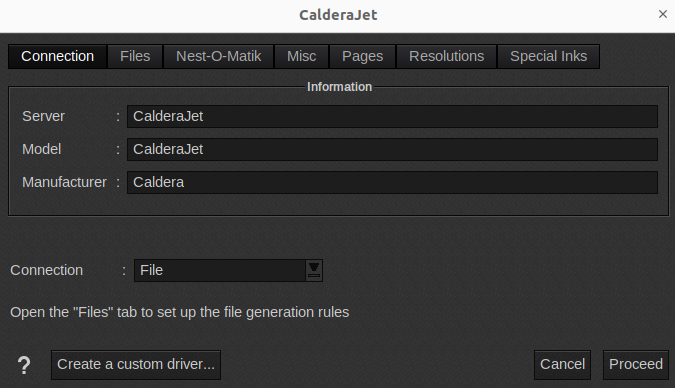Switch to the Misc tab
The height and width of the screenshot is (388, 675).
pyautogui.click(x=301, y=56)
